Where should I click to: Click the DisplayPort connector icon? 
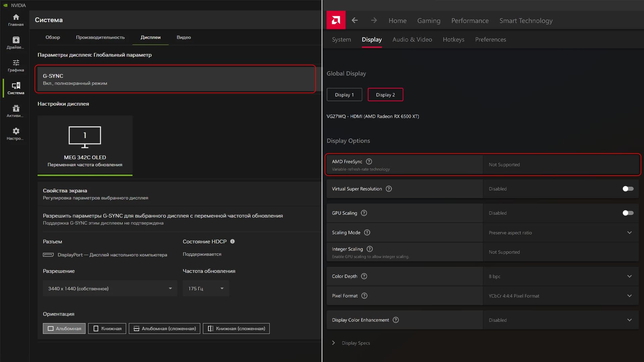coord(48,255)
